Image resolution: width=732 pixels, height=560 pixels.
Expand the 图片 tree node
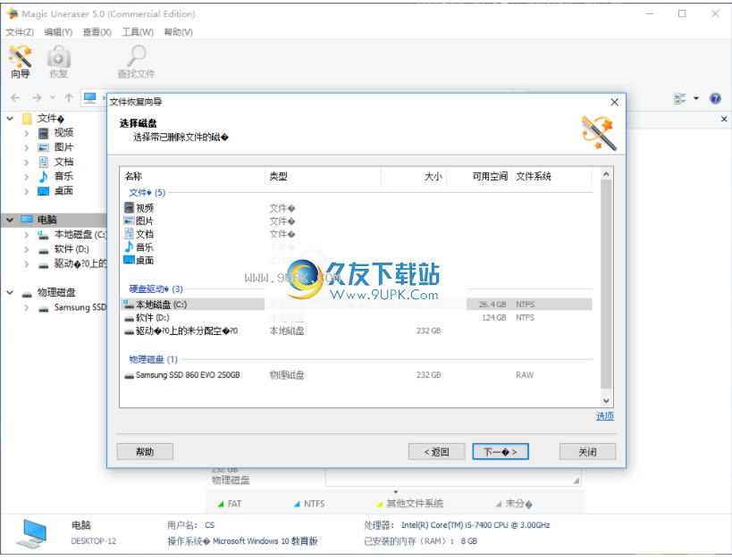pos(27,148)
